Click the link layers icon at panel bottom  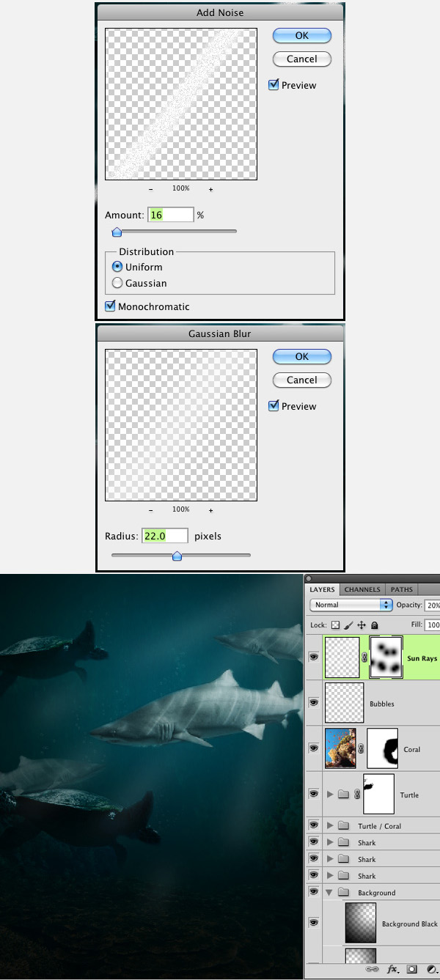(x=372, y=969)
